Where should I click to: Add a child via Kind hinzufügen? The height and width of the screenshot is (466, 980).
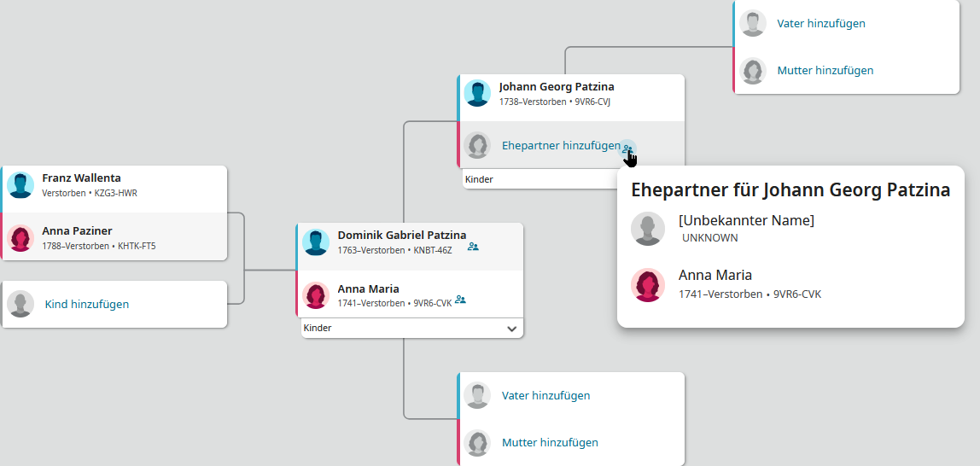[87, 304]
